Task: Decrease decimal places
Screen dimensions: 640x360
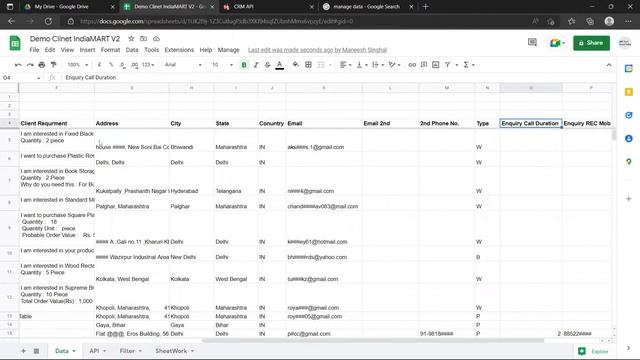Action: point(122,65)
